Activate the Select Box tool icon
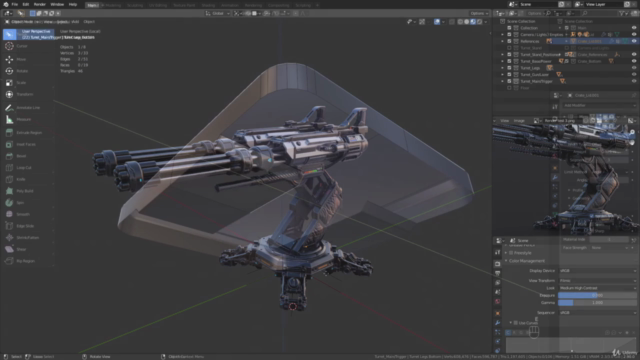 [9, 34]
